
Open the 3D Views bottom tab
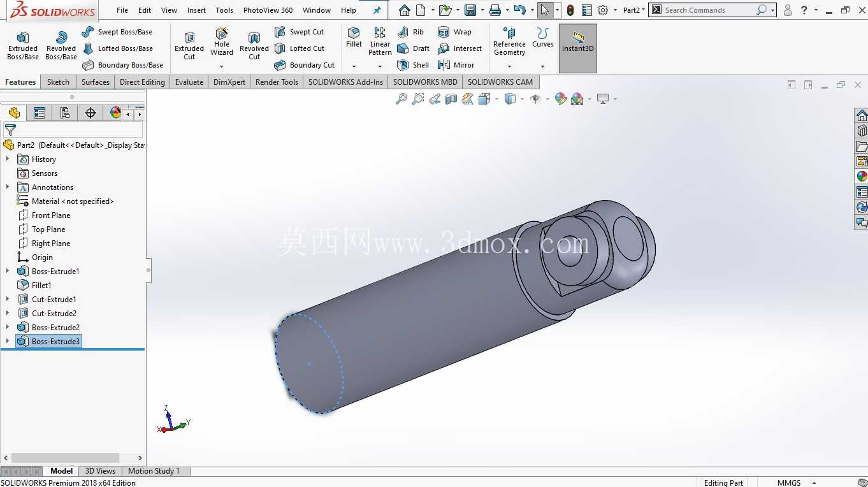(x=101, y=471)
